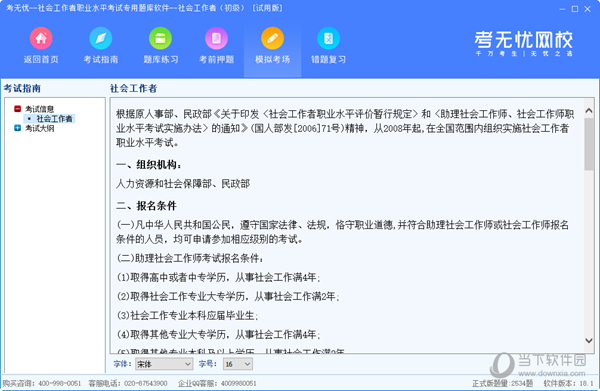Click the 社会工作者 content title
The width and height of the screenshot is (600, 391).
pyautogui.click(x=134, y=88)
